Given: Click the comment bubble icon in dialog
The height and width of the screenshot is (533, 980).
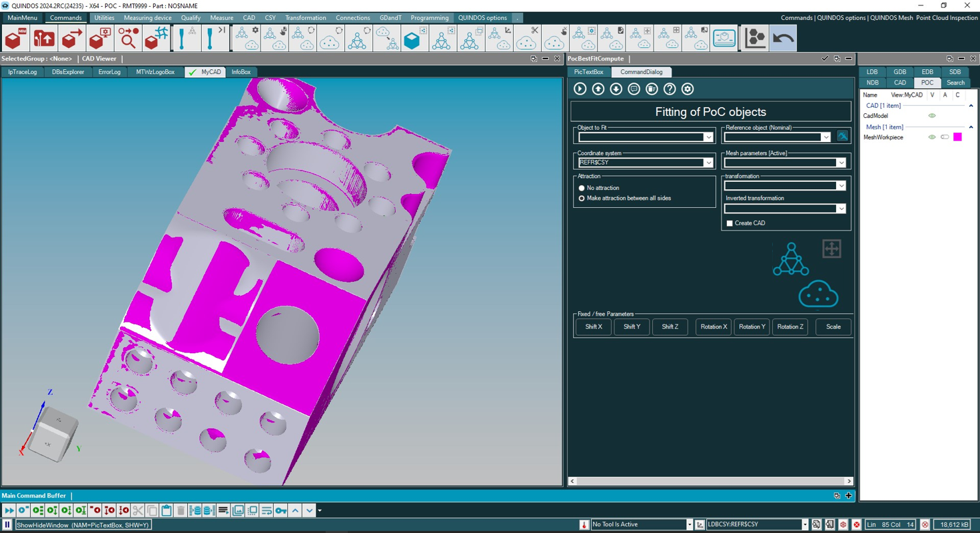Looking at the screenshot, I should 634,89.
